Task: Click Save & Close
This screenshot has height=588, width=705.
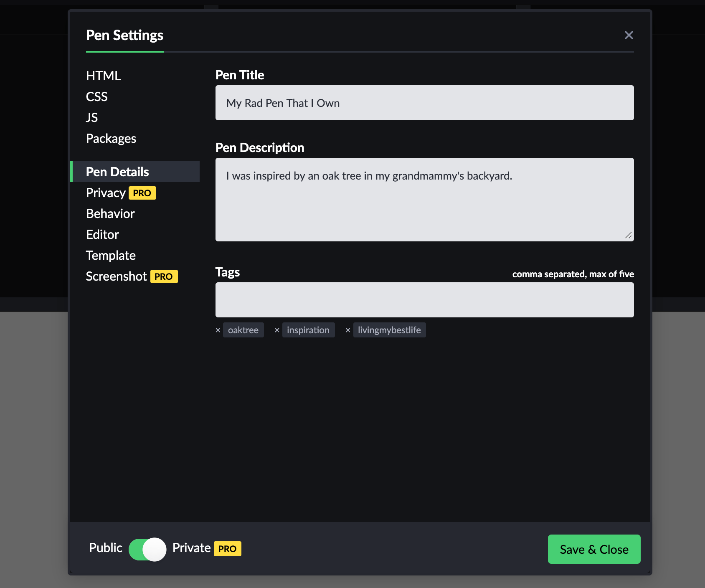Action: point(594,549)
